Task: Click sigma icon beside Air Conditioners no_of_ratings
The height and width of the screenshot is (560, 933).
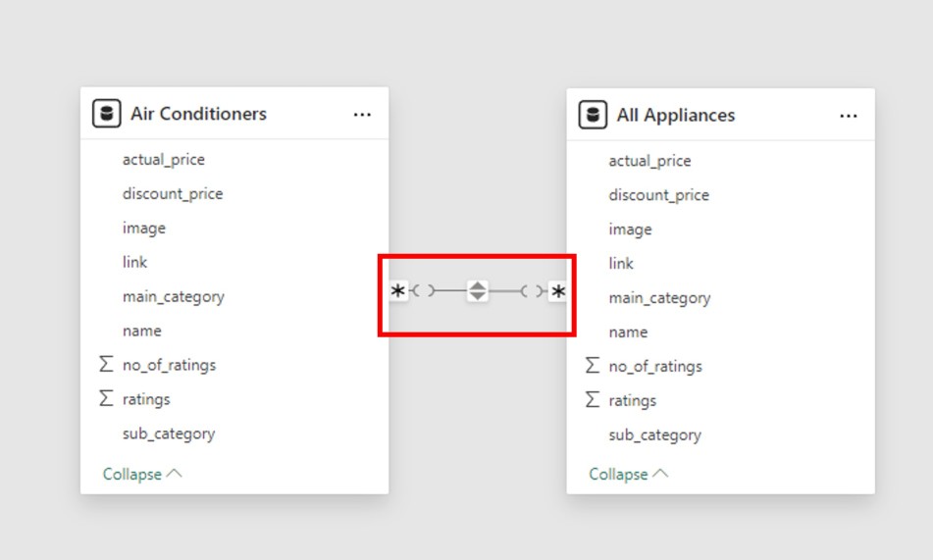Action: [x=106, y=365]
